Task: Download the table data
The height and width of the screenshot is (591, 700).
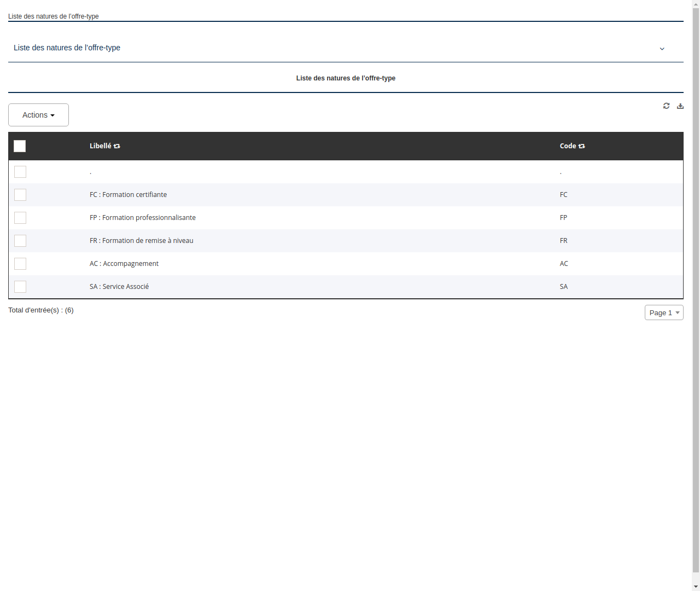Action: [x=680, y=106]
